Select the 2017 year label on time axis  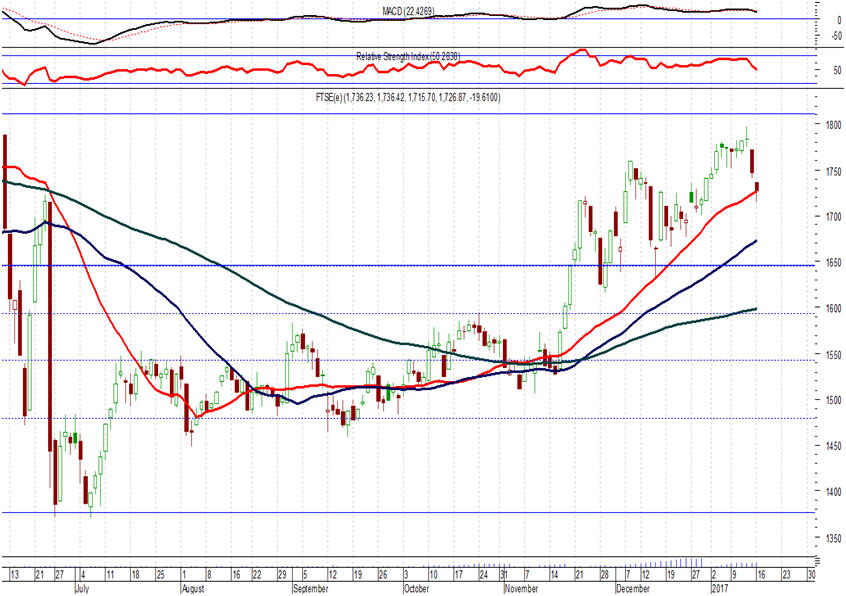pyautogui.click(x=720, y=590)
